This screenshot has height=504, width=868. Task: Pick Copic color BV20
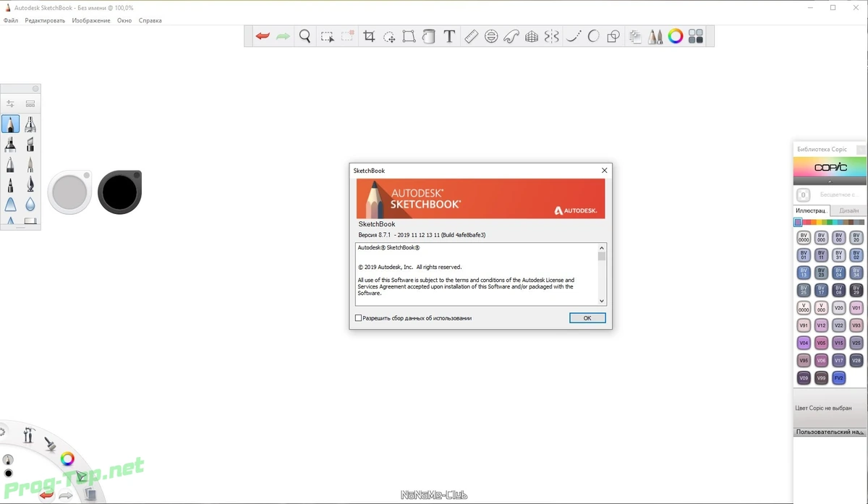(856, 237)
